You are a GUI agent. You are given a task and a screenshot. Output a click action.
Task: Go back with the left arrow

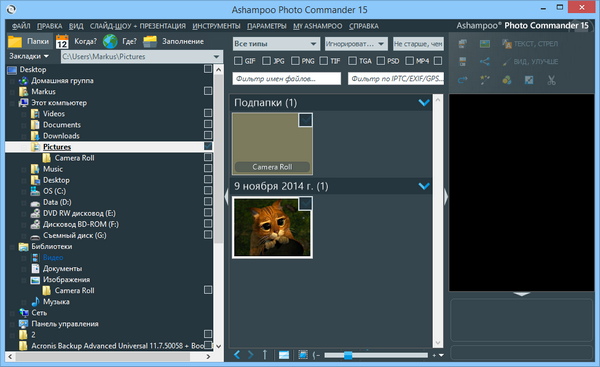[237, 355]
